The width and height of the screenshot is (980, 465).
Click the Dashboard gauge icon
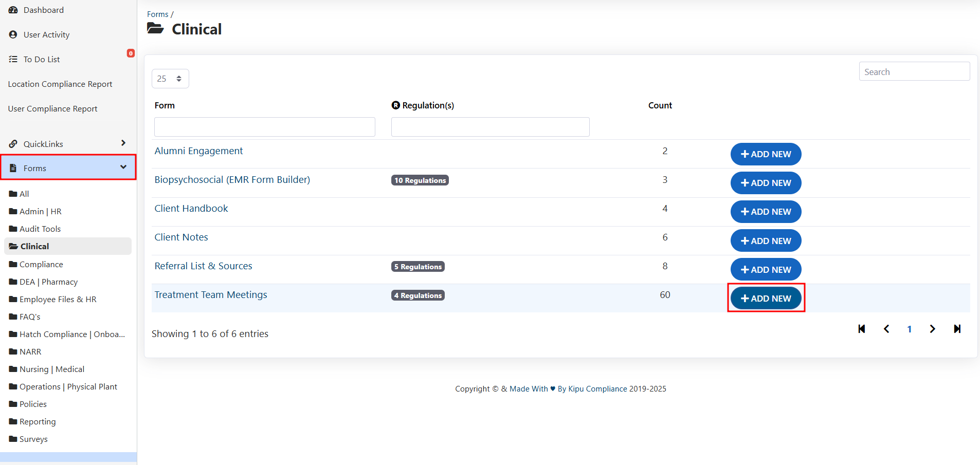tap(13, 10)
